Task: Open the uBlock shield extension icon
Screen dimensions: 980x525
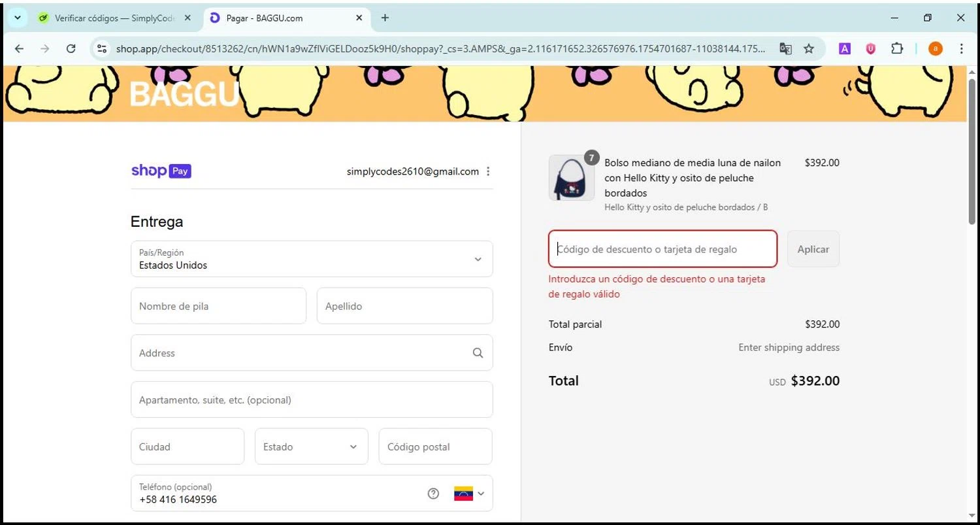Action: click(870, 48)
